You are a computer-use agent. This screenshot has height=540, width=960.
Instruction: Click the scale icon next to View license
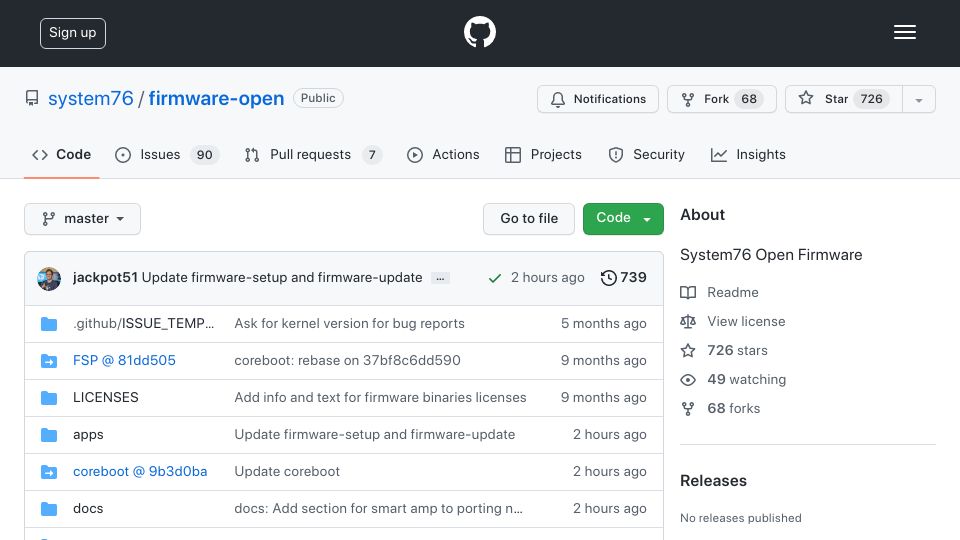click(688, 321)
